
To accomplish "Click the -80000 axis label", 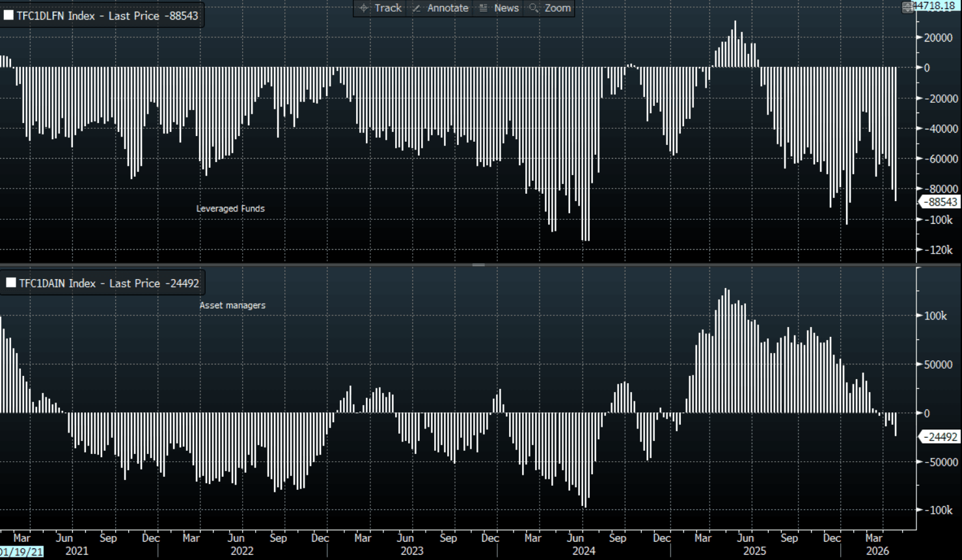I will click(941, 189).
